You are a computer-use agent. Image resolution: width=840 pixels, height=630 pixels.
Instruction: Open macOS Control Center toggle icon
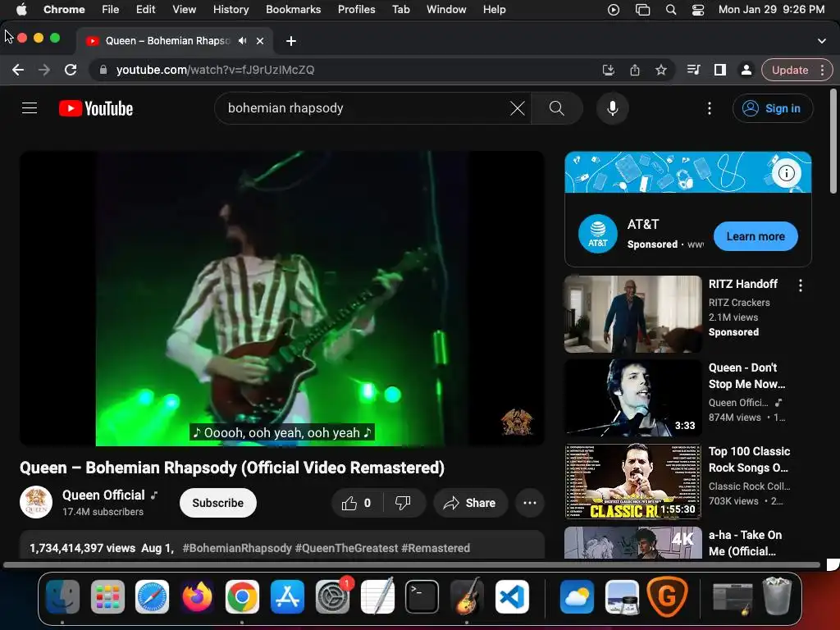698,10
